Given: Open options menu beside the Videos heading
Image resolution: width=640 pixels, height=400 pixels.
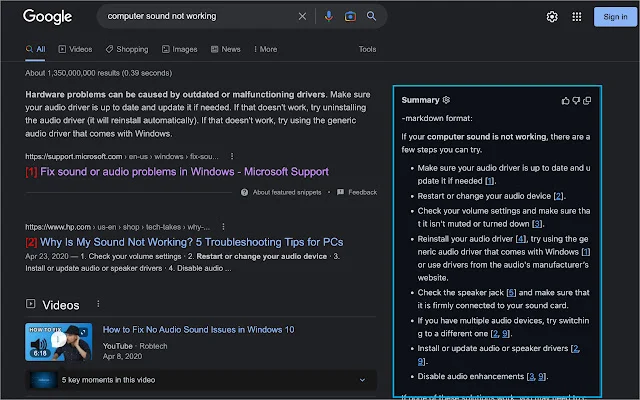Looking at the screenshot, I should 97,303.
